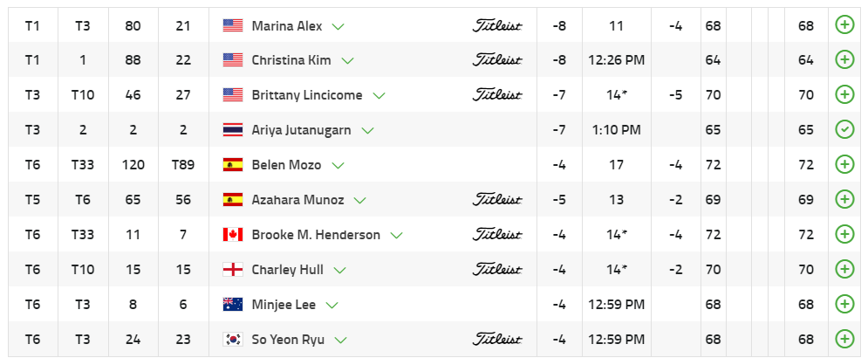
Task: Expand Ariya Jutanugarn row chevron
Action: pos(367,131)
